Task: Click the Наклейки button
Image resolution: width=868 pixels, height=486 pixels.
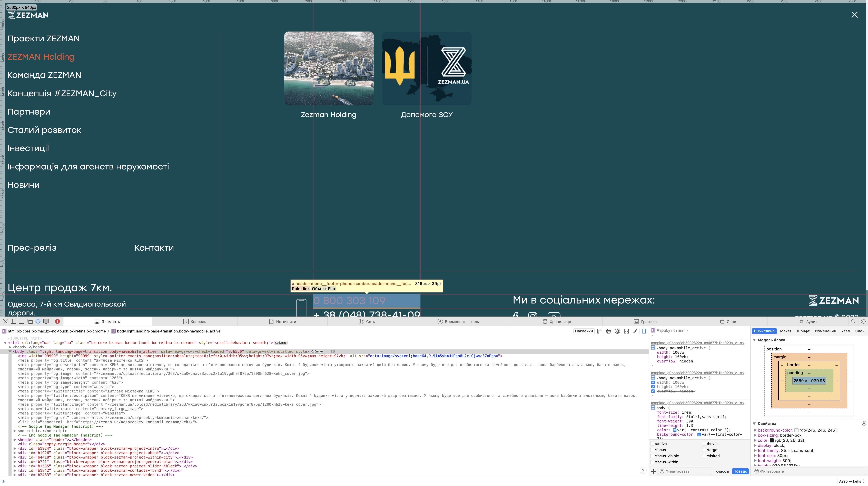Action: point(584,331)
